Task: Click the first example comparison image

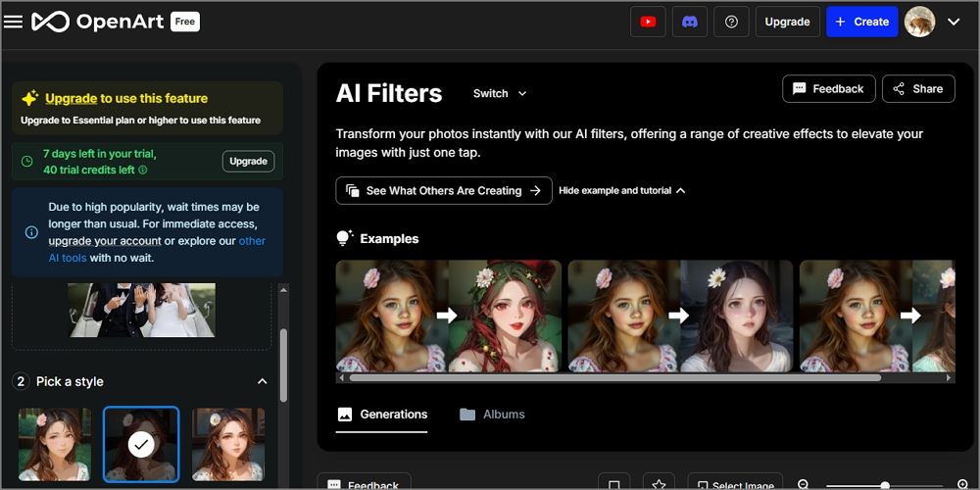Action: pyautogui.click(x=448, y=317)
